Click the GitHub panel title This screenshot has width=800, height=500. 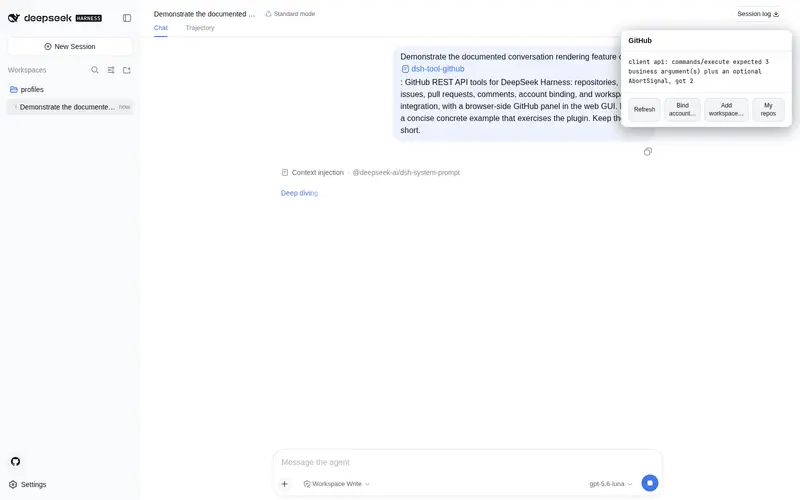click(x=640, y=40)
